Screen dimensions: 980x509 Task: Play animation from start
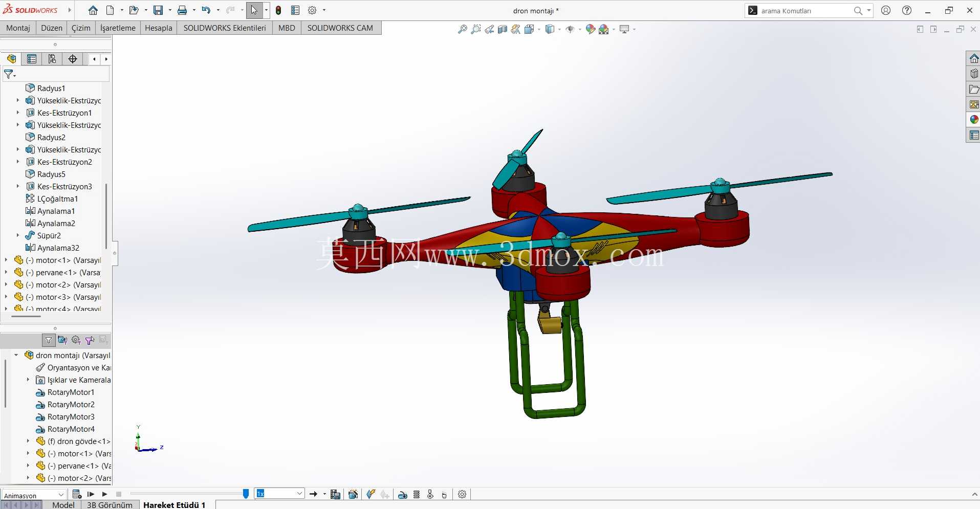pyautogui.click(x=91, y=494)
